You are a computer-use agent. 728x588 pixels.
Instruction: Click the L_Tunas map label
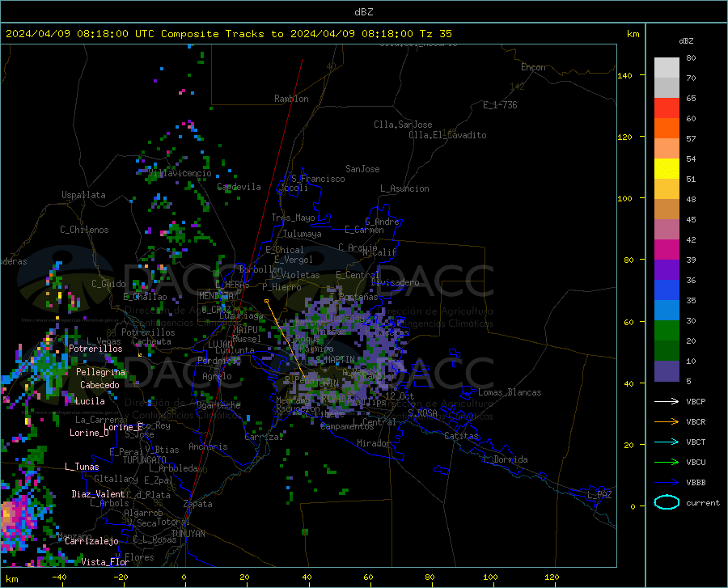click(82, 467)
